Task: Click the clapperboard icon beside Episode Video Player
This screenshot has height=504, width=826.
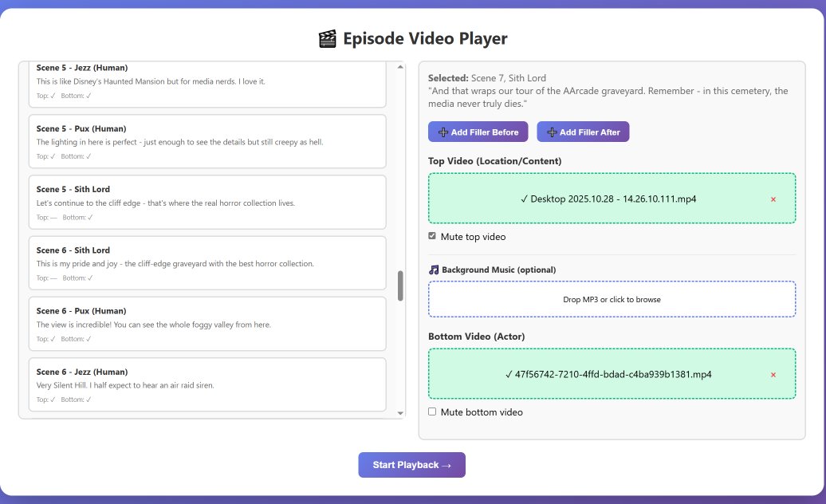Action: pos(327,39)
